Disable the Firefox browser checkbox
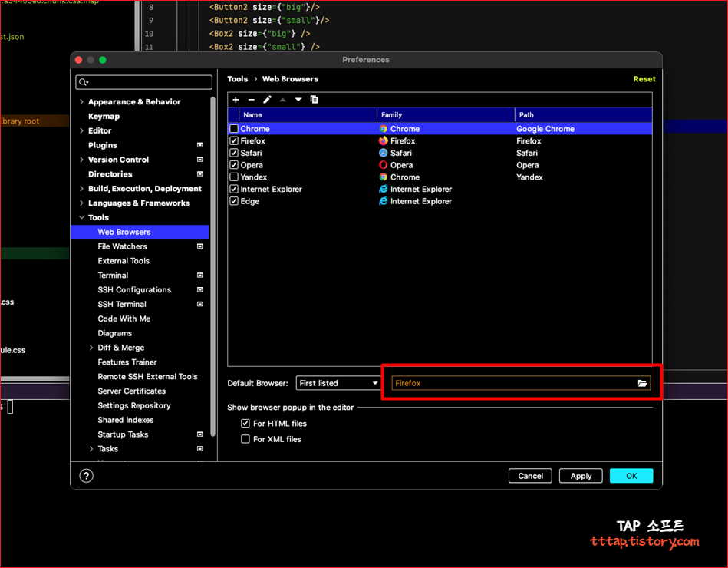Viewport: 728px width, 568px height. (x=234, y=140)
